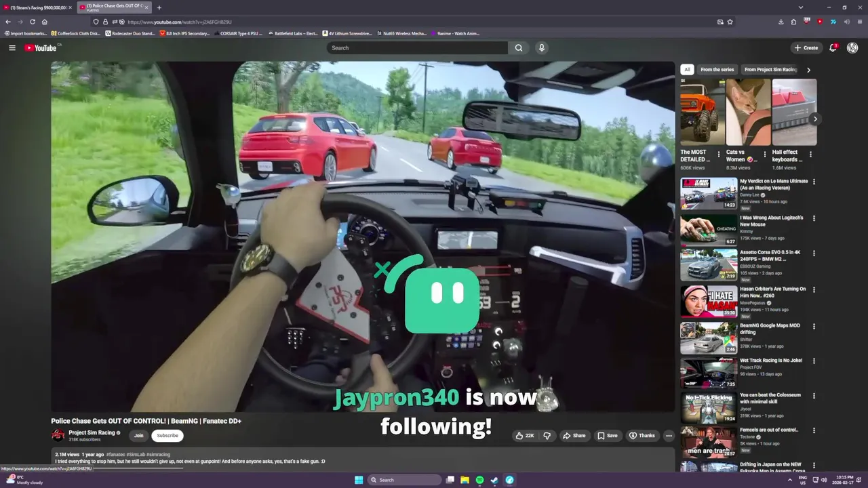This screenshot has width=868, height=488.
Task: Click the tracking protection shield icon
Action: click(x=96, y=22)
